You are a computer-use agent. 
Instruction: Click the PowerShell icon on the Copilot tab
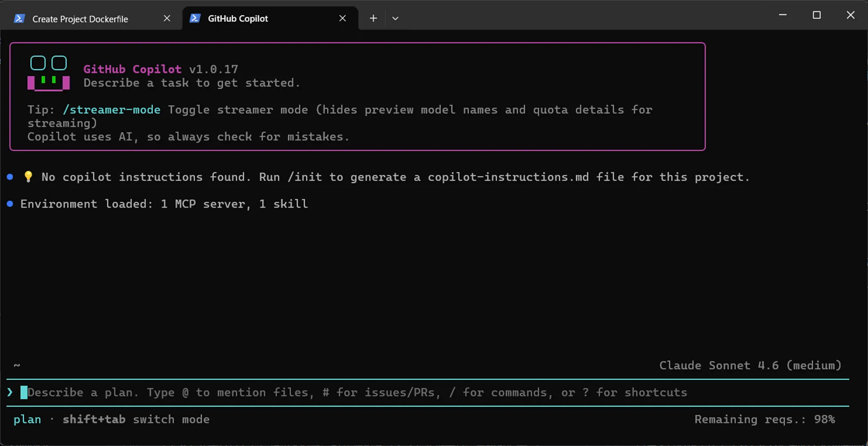[195, 18]
